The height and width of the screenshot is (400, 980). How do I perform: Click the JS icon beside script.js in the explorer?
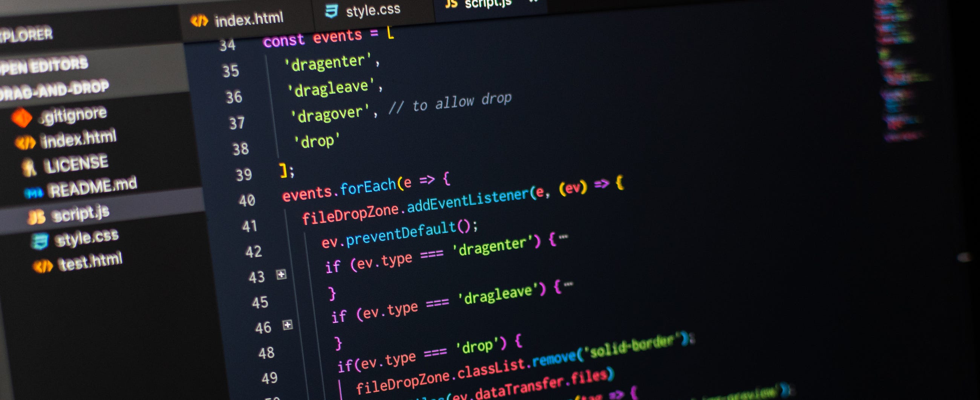37,217
